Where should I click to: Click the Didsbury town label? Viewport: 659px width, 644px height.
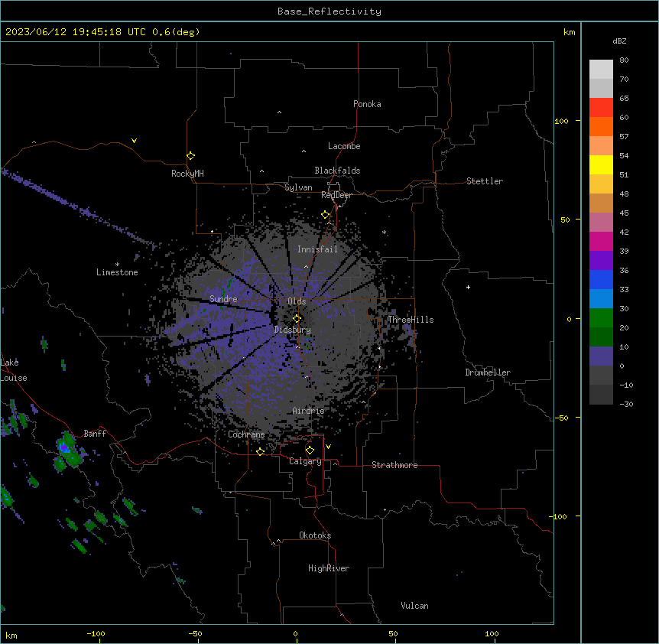click(x=293, y=330)
